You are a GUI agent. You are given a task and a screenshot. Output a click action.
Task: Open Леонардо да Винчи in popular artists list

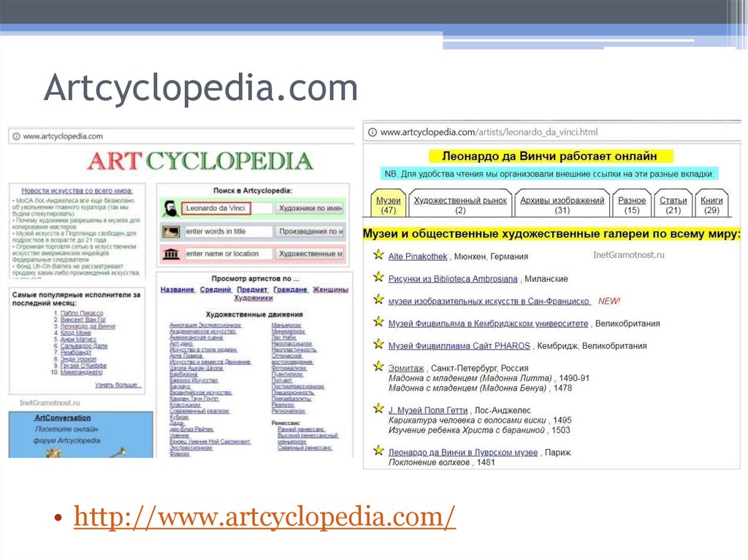(88, 326)
